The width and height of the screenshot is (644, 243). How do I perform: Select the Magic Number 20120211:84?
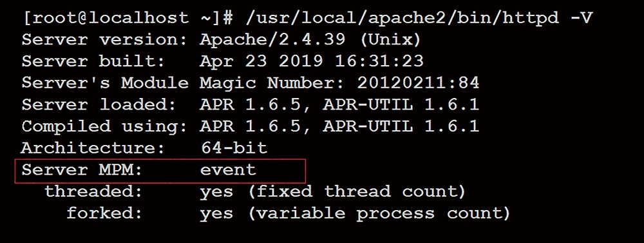click(418, 83)
